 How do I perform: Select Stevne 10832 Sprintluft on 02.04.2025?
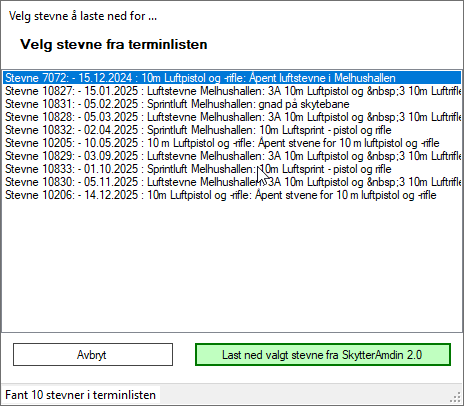[x=232, y=130]
